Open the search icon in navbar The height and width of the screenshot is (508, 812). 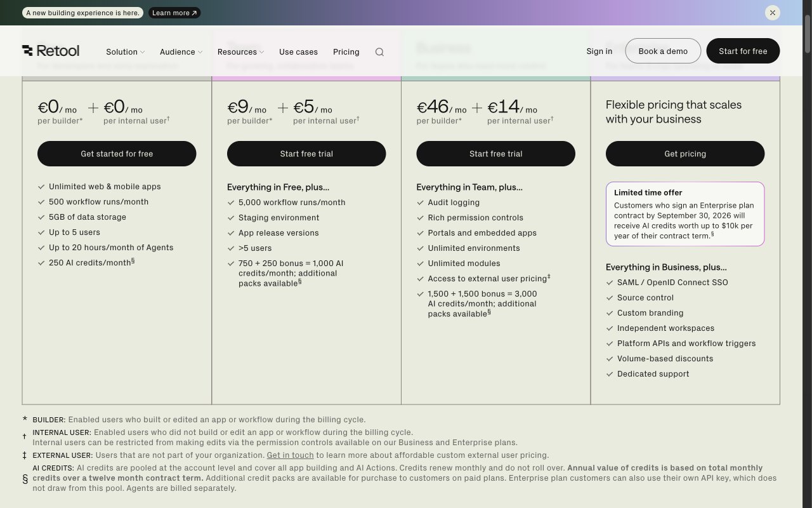[x=379, y=52]
